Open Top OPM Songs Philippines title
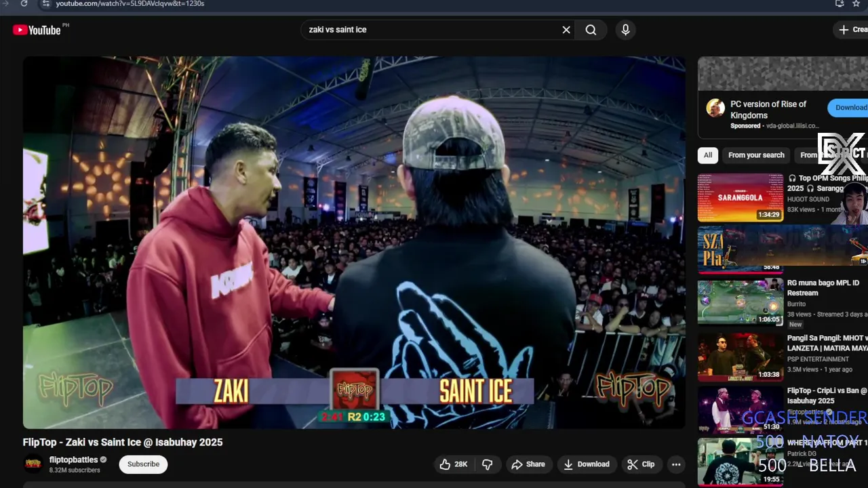Image resolution: width=868 pixels, height=488 pixels. coord(827,183)
